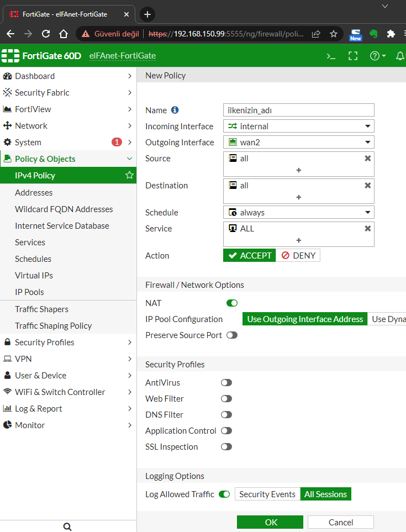Viewport: 406px width, 532px height.
Task: Disable the NAT toggle
Action: [x=232, y=303]
